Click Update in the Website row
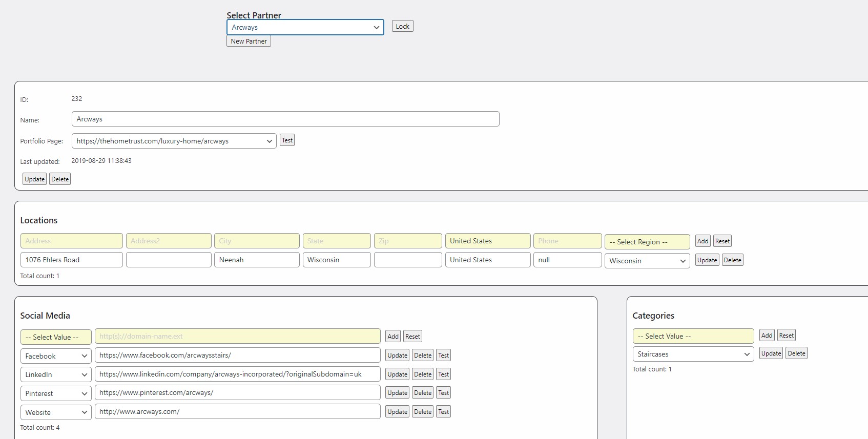 coord(397,411)
